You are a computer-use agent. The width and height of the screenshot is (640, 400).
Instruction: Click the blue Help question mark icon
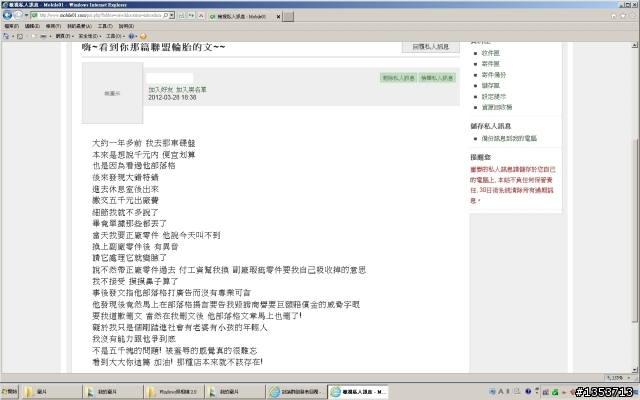[x=131, y=36]
